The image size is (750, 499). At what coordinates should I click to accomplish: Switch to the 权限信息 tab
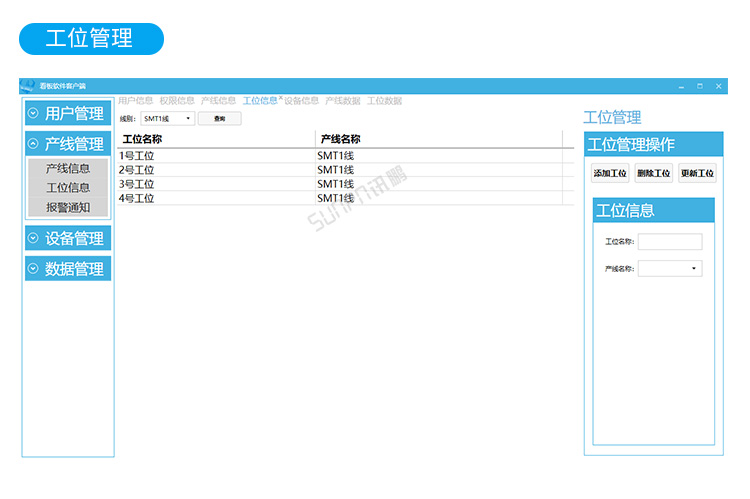[177, 101]
